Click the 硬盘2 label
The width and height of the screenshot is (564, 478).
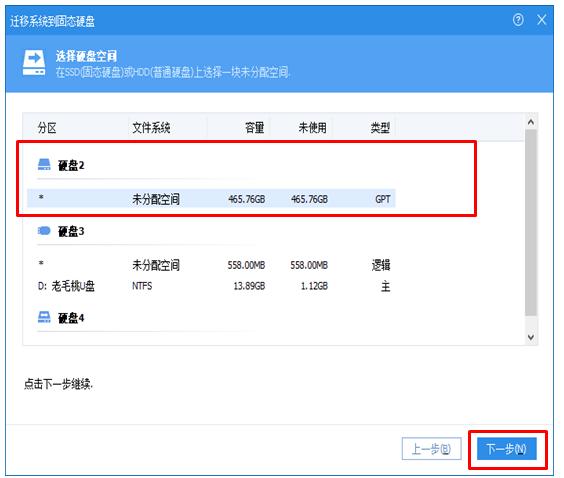coord(71,165)
